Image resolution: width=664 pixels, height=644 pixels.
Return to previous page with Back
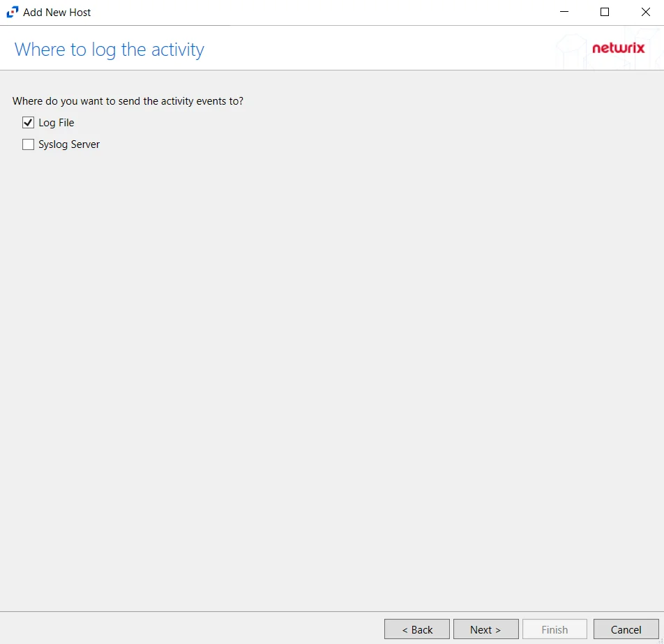point(416,629)
